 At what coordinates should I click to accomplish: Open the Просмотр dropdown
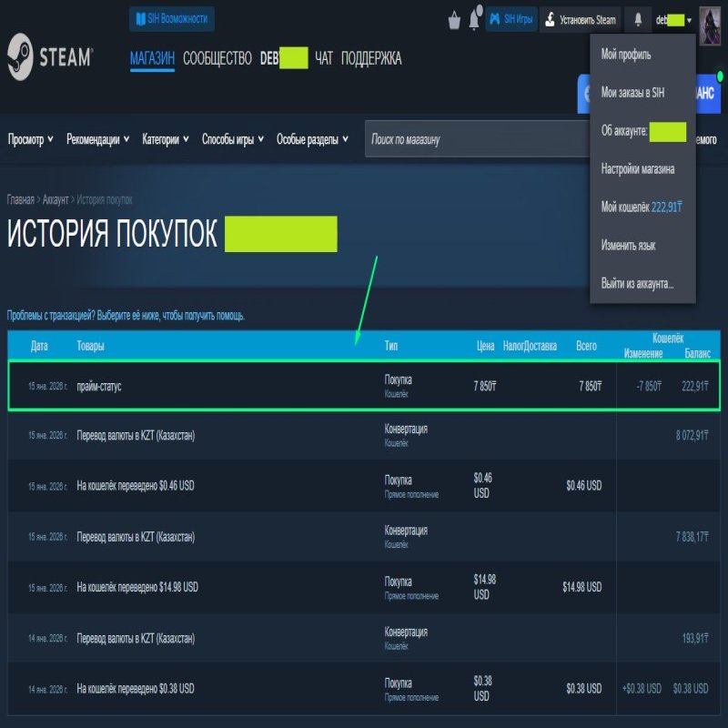tap(30, 141)
